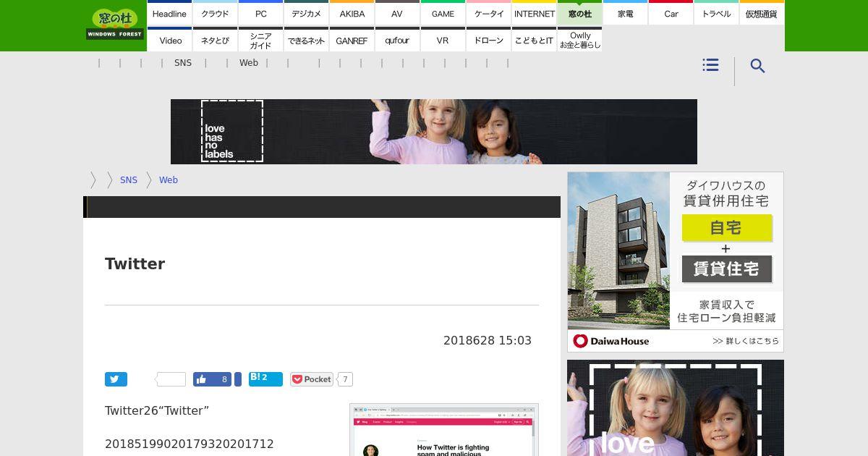The height and width of the screenshot is (456, 868).
Task: Open the クラウド tab
Action: [x=215, y=13]
